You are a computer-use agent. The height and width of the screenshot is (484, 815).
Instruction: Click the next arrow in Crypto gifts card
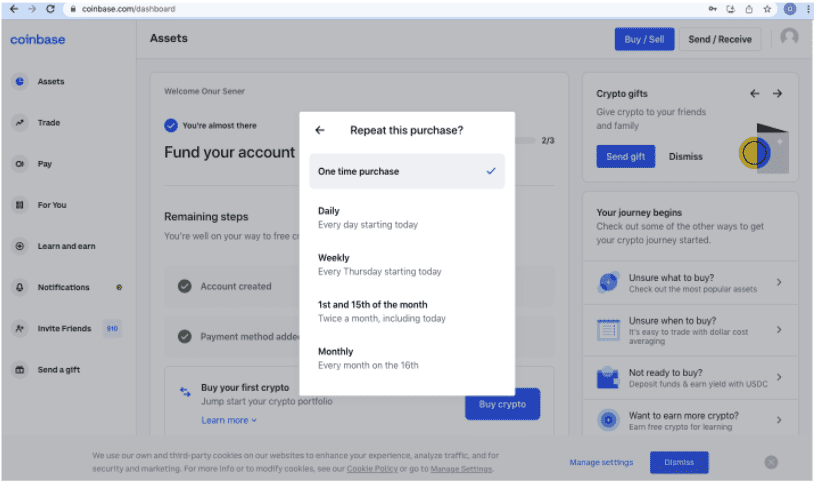(x=778, y=94)
